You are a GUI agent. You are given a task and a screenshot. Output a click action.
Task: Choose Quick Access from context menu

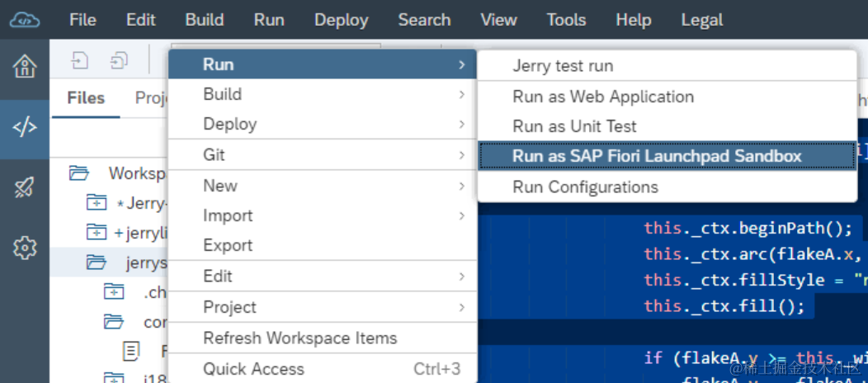tap(322, 369)
